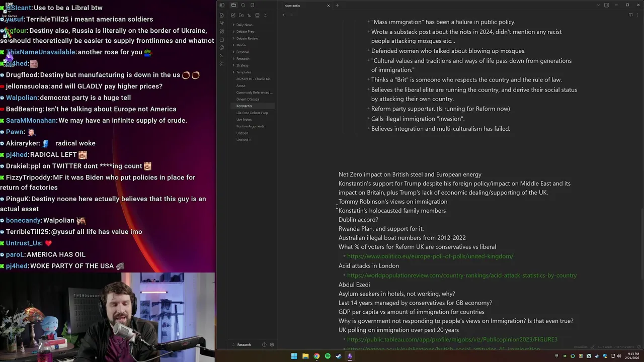Open the Charlie Kirk dated note
Image resolution: width=644 pixels, height=362 pixels.
click(x=253, y=79)
